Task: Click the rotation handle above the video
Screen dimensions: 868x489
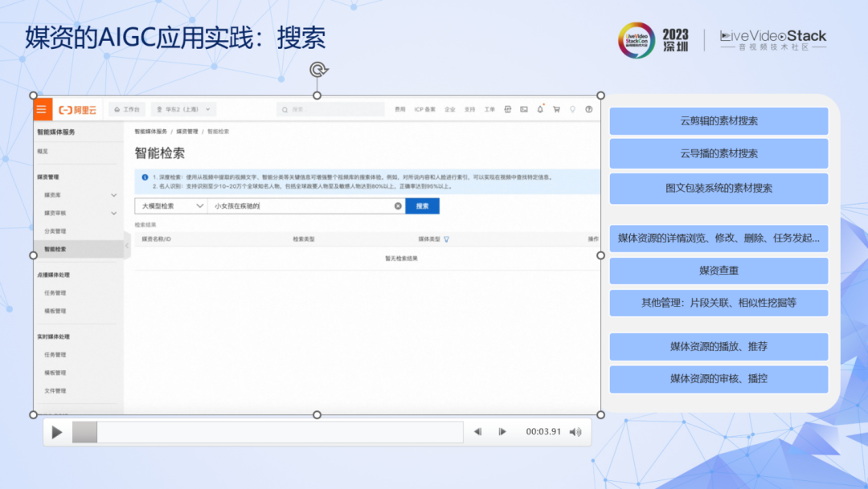Action: pos(317,70)
